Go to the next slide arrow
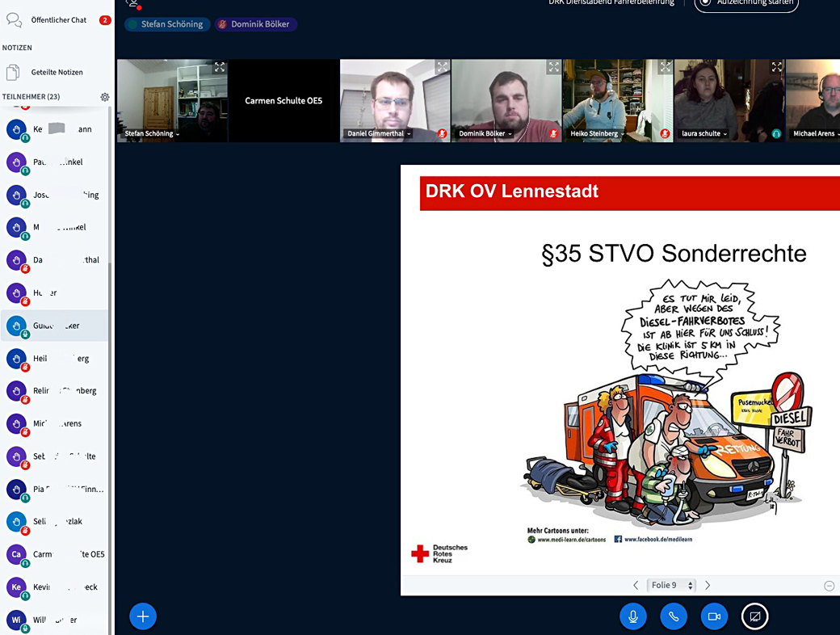 [708, 585]
